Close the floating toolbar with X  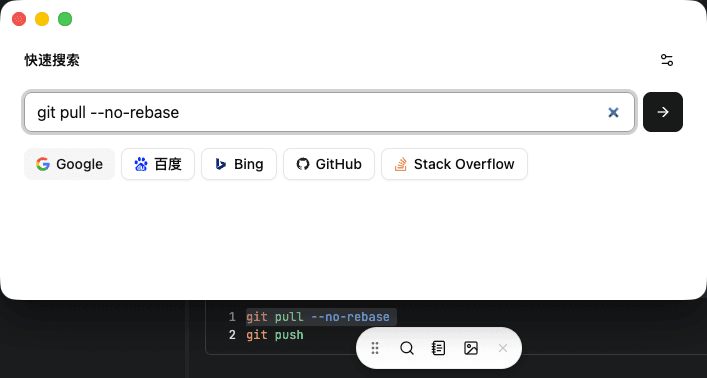coord(503,348)
